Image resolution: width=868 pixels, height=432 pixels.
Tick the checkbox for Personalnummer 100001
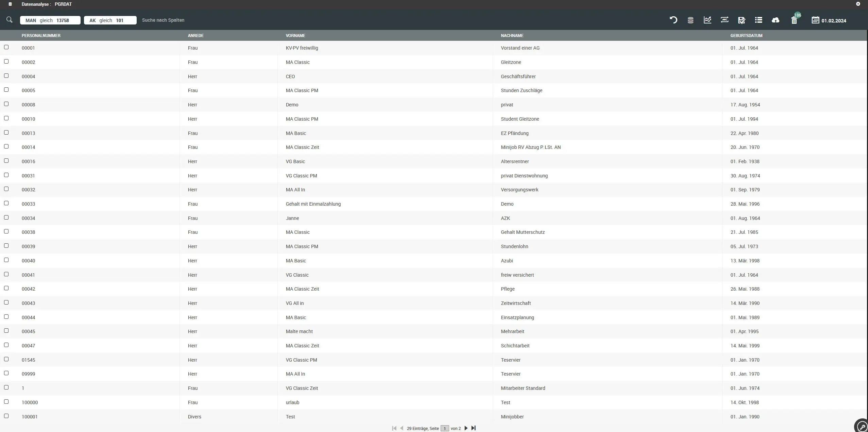(x=6, y=415)
